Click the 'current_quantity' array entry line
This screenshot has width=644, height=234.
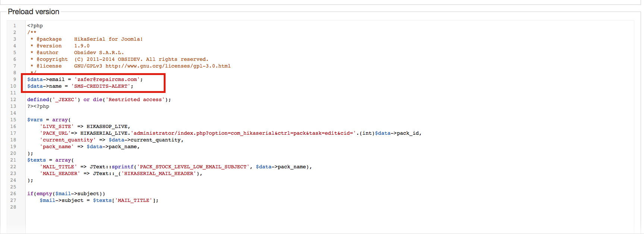pyautogui.click(x=112, y=140)
